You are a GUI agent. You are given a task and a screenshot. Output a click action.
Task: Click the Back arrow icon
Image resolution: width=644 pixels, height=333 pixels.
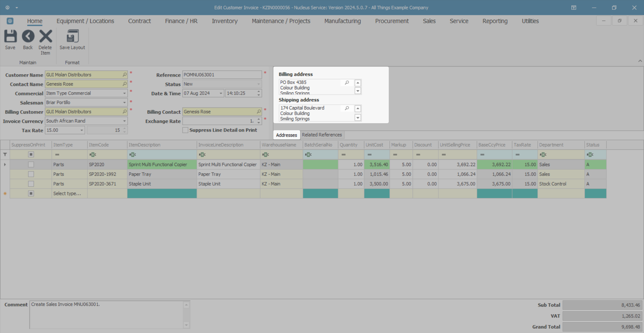(x=28, y=36)
